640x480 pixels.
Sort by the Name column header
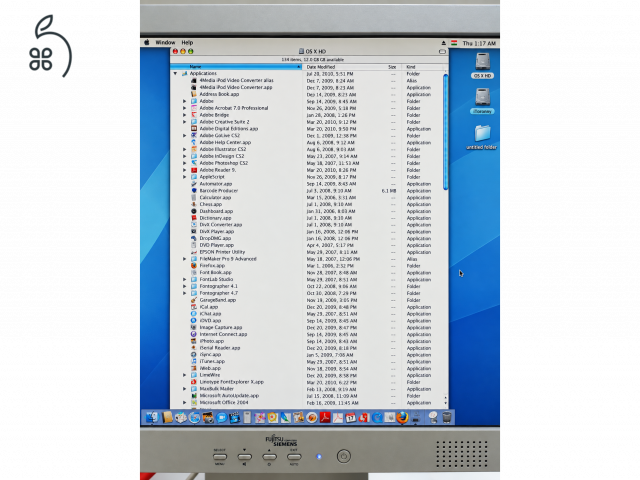tap(236, 67)
